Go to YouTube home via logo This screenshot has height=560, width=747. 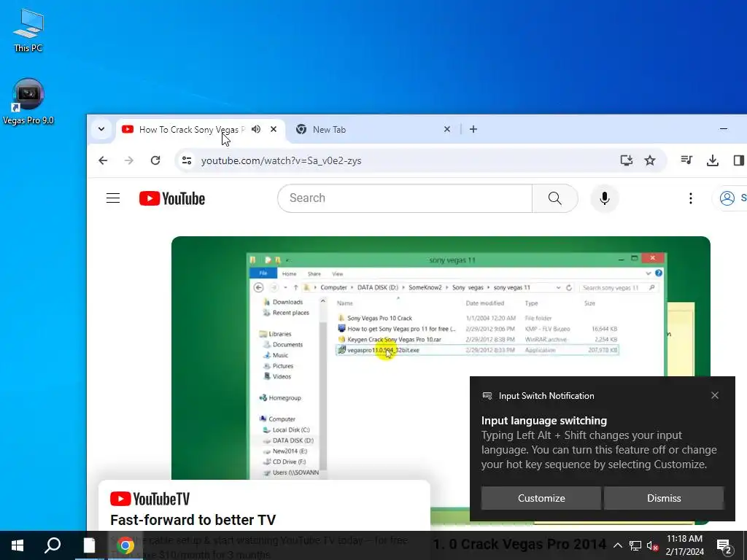tap(172, 198)
